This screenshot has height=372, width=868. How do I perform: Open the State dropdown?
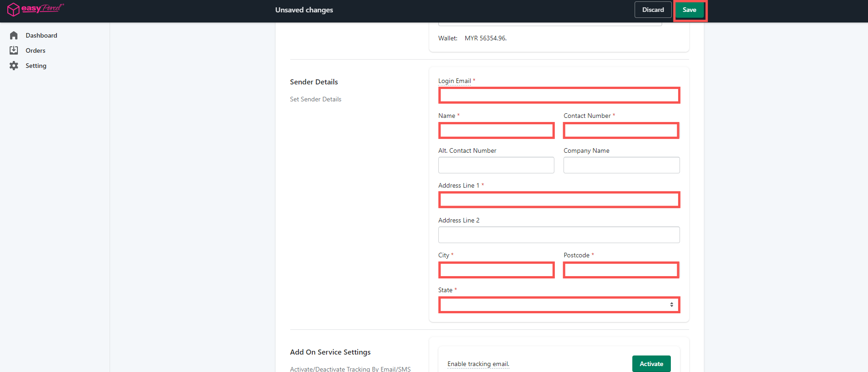(x=559, y=305)
